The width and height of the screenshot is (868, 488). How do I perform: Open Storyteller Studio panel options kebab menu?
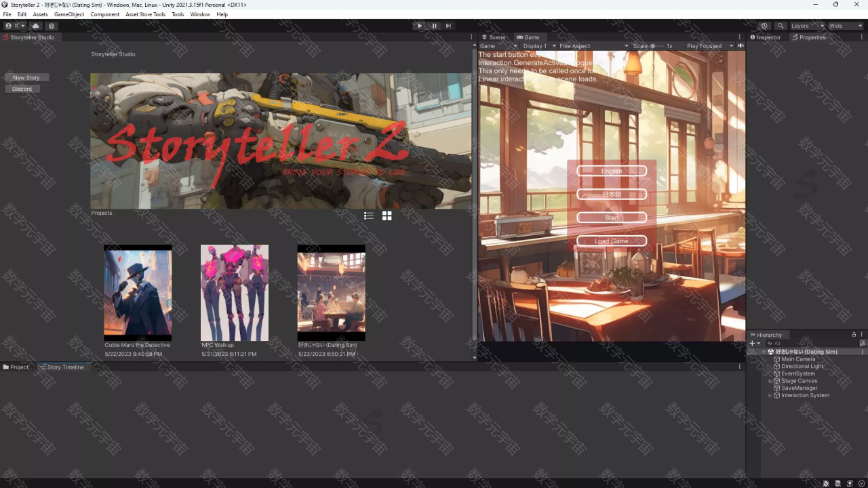click(x=471, y=37)
